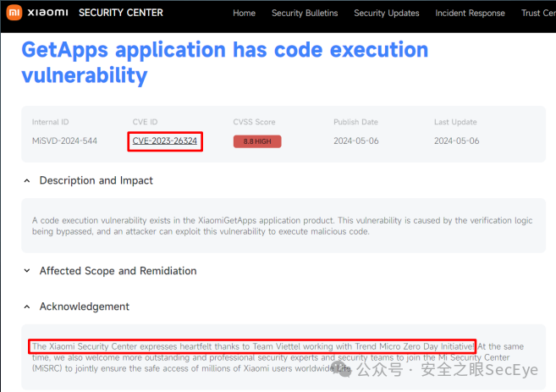Click the CVSS Score column label

(254, 122)
